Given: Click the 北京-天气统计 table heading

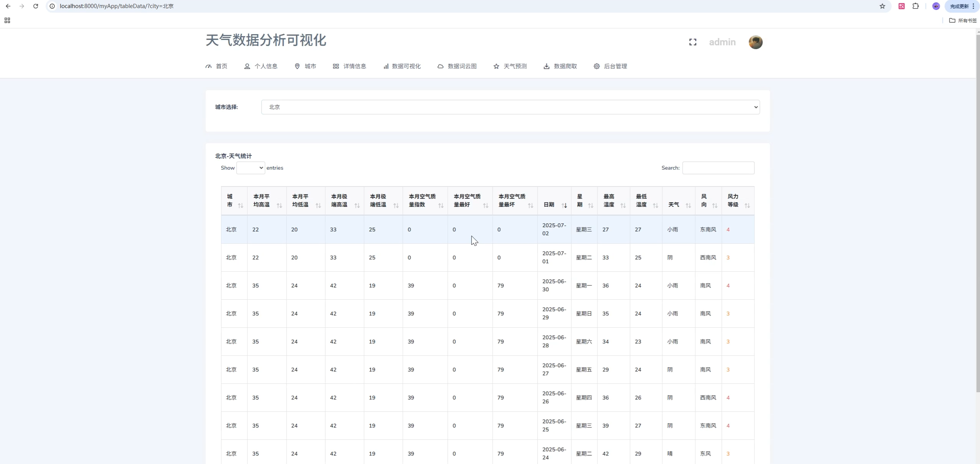Looking at the screenshot, I should click(233, 156).
